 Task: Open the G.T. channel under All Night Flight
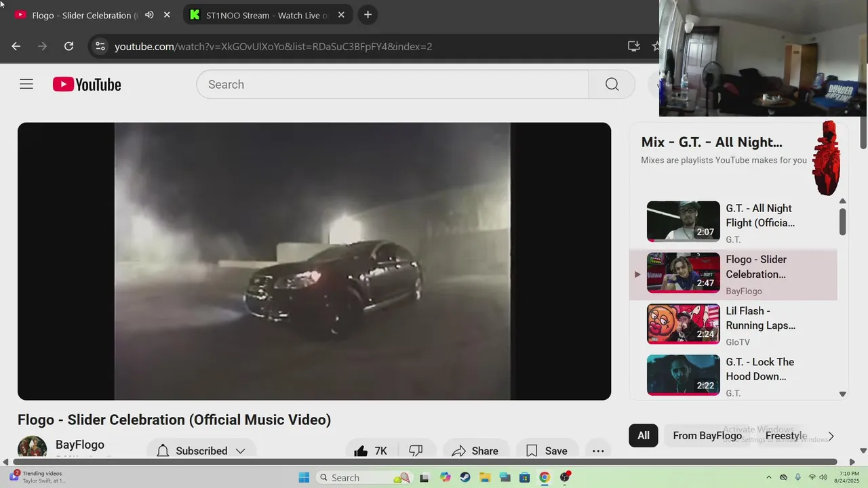pyautogui.click(x=733, y=240)
